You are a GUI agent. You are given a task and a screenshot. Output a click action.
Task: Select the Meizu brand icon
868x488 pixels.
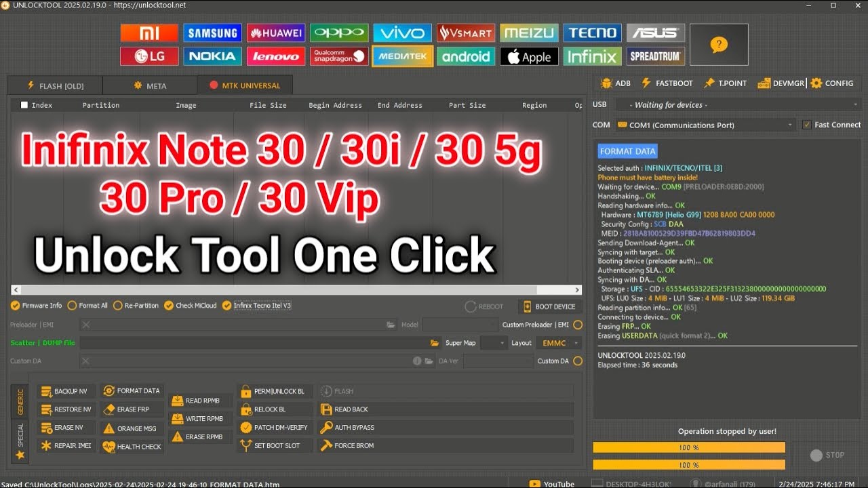[529, 33]
